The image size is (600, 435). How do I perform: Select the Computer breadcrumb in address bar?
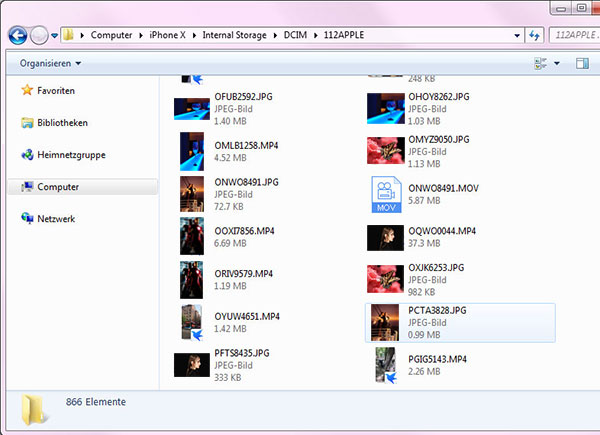(111, 35)
